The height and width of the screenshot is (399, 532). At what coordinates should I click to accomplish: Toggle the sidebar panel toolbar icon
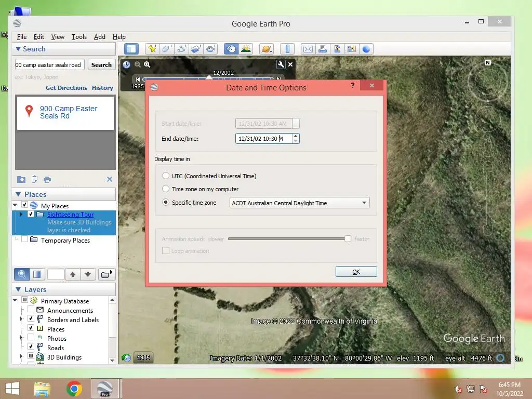point(131,49)
